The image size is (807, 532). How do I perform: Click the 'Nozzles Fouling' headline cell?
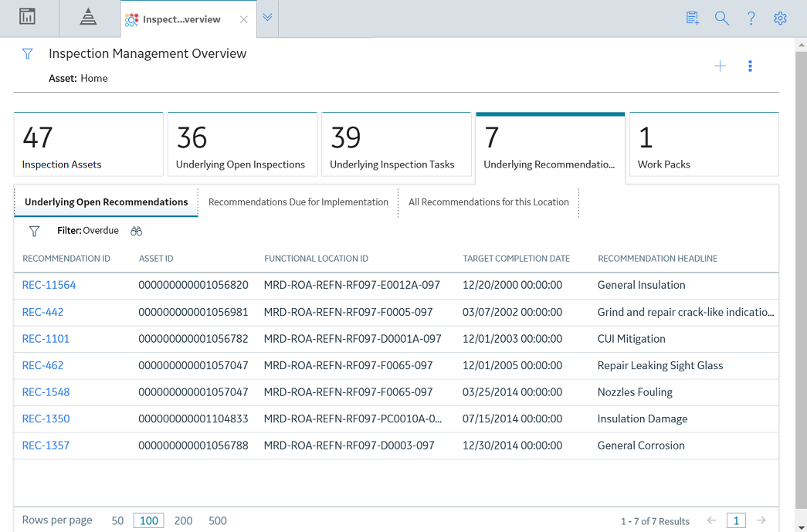click(635, 392)
